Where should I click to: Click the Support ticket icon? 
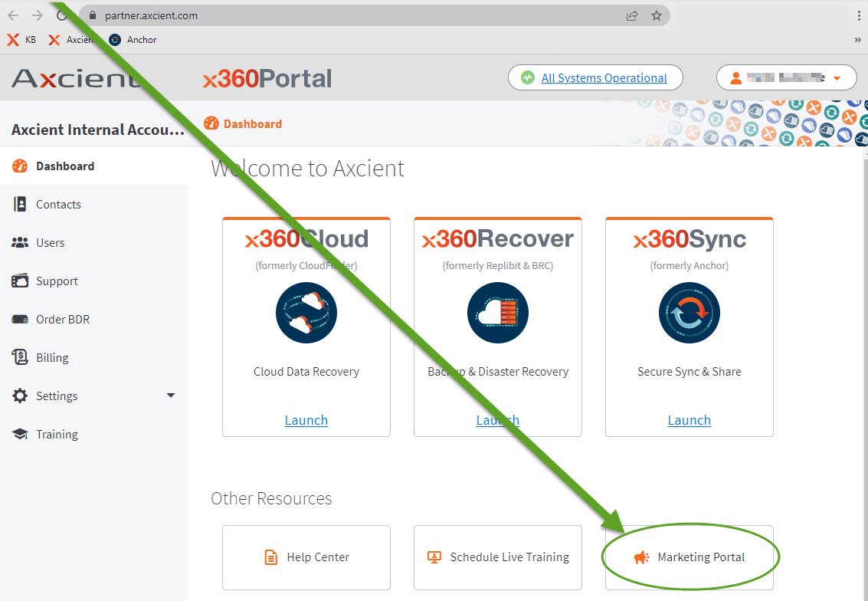point(20,281)
